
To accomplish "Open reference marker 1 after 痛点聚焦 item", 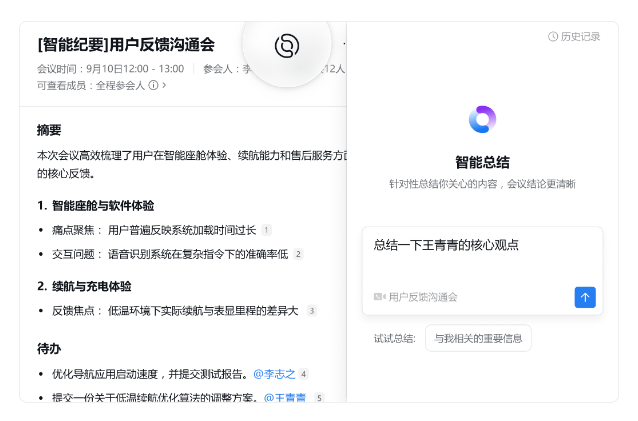I will click(266, 230).
